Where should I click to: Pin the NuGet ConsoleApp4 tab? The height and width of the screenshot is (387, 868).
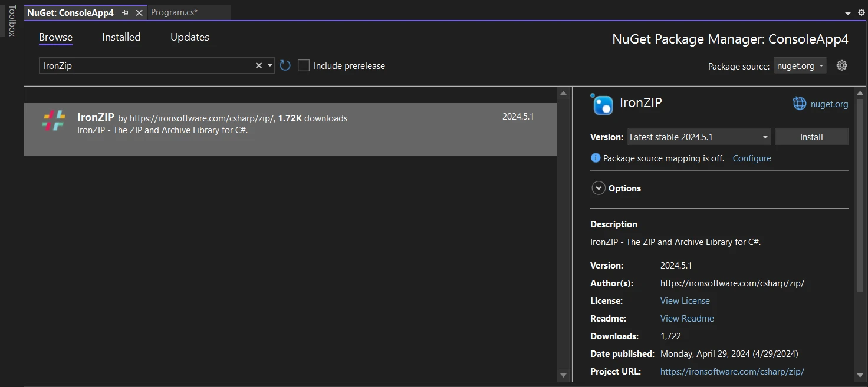coord(125,12)
